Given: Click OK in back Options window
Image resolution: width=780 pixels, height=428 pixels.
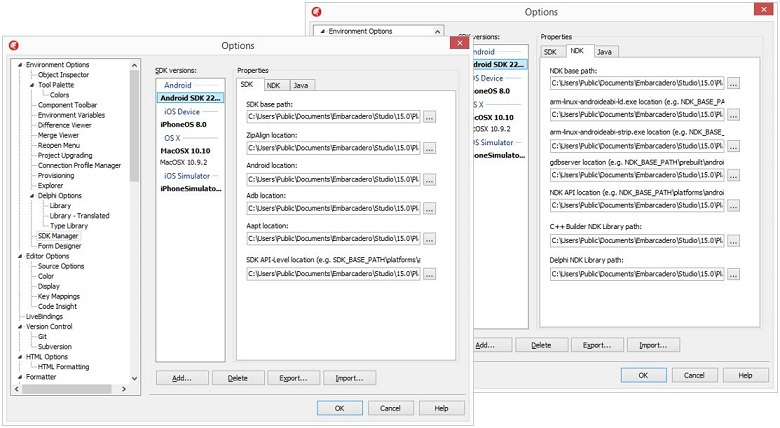Looking at the screenshot, I should [643, 375].
